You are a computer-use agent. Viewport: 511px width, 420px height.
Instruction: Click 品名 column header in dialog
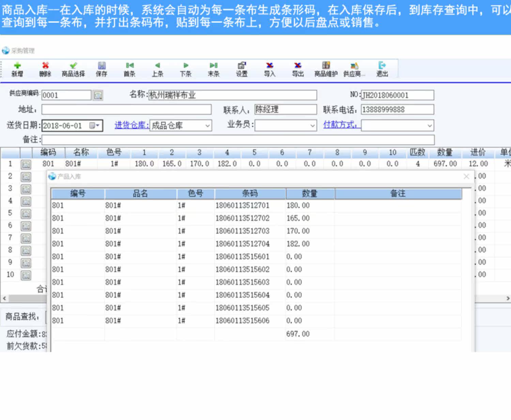click(140, 193)
